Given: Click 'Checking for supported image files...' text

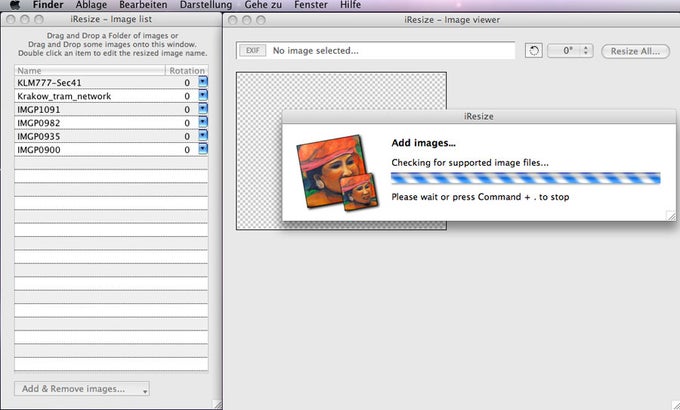Looking at the screenshot, I should click(x=470, y=163).
